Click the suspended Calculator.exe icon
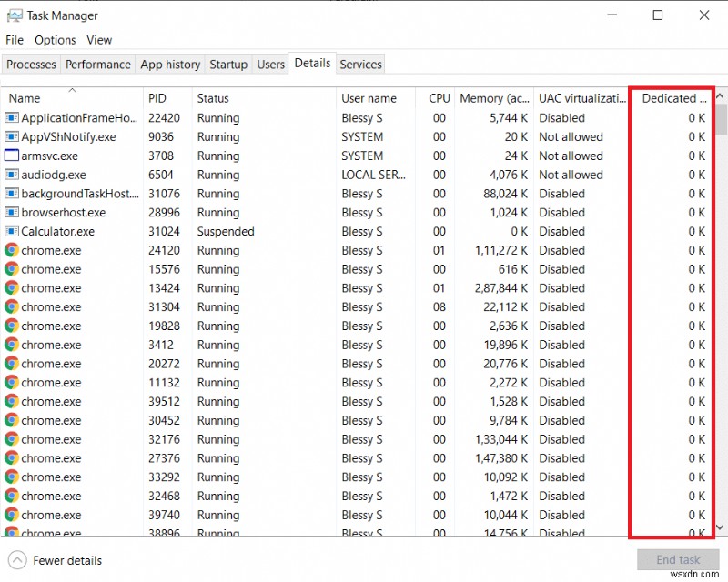The image size is (728, 582). [x=10, y=231]
